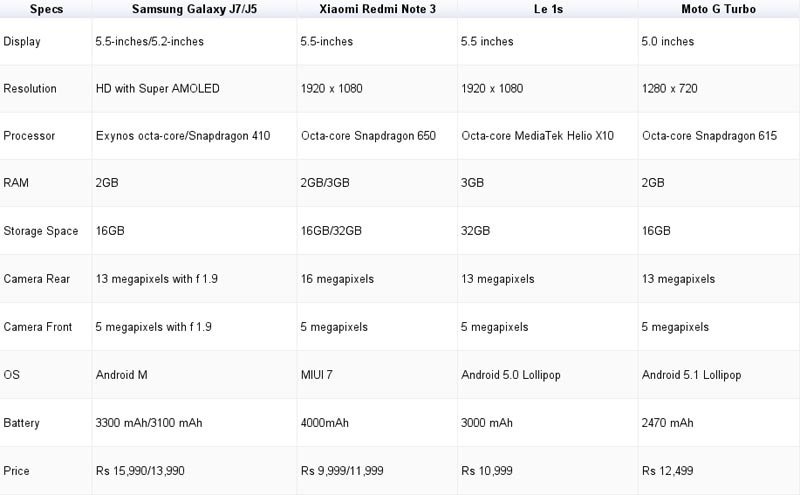Select the MIUI 7 cell
The height and width of the screenshot is (495, 800).
point(316,375)
